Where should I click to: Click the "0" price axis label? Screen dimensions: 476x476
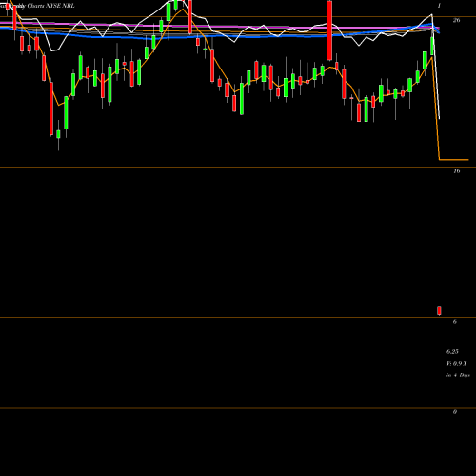pyautogui.click(x=455, y=412)
